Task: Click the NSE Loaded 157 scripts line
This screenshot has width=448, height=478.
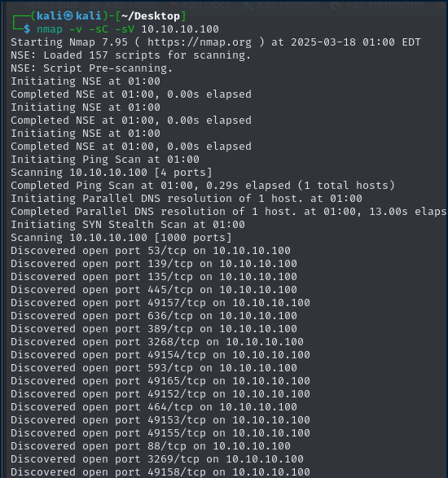Action: 130,55
